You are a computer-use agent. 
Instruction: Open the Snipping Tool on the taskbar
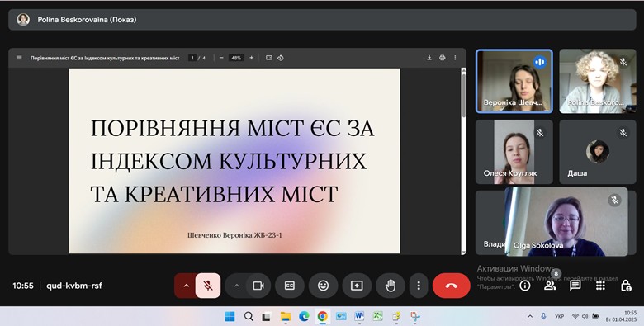pos(414,316)
